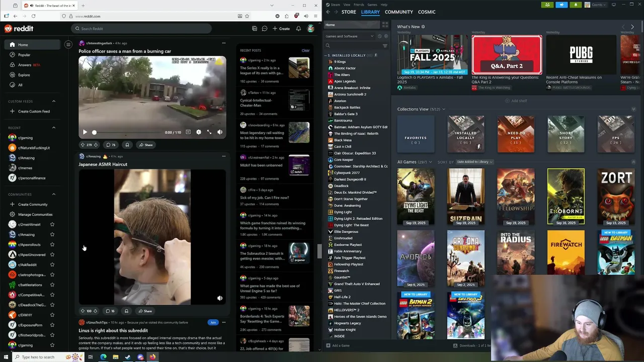The width and height of the screenshot is (644, 362).
Task: Open What's New settings gear
Action: pyautogui.click(x=423, y=27)
